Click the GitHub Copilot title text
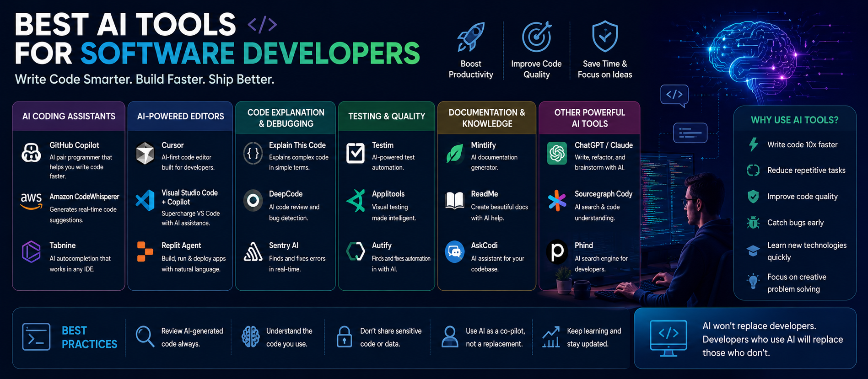 click(74, 145)
